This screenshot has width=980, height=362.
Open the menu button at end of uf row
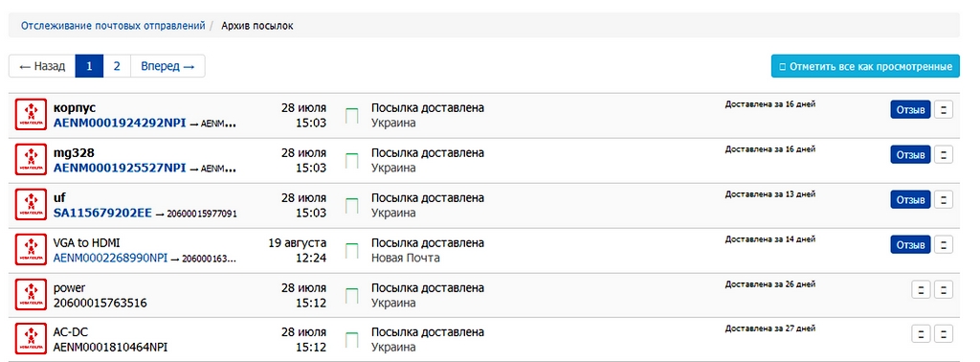[943, 199]
